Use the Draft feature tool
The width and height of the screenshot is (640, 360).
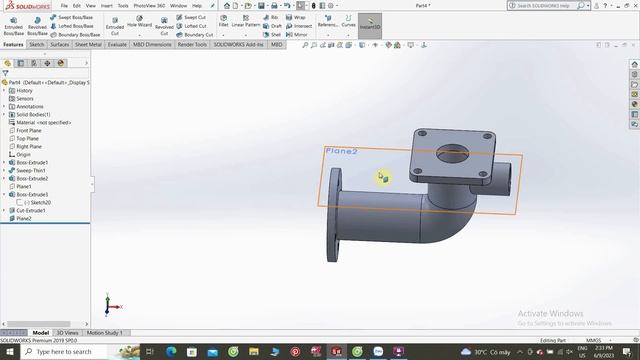pos(272,26)
